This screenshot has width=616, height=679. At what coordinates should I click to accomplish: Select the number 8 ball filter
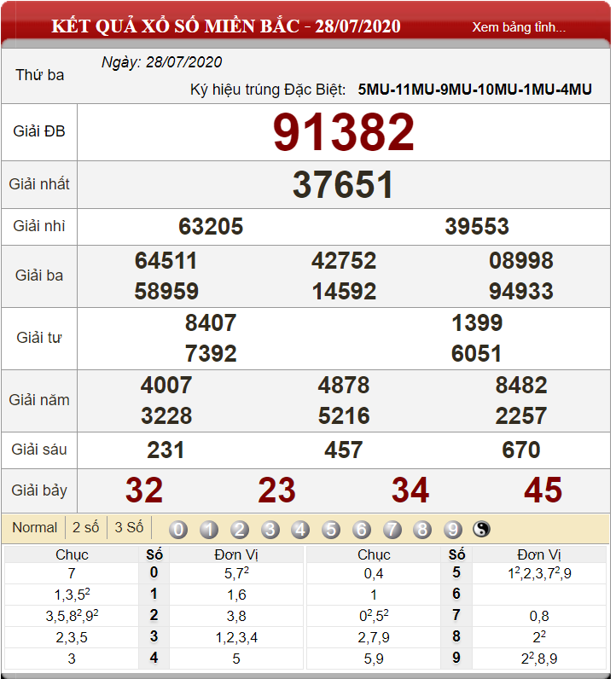click(x=422, y=529)
